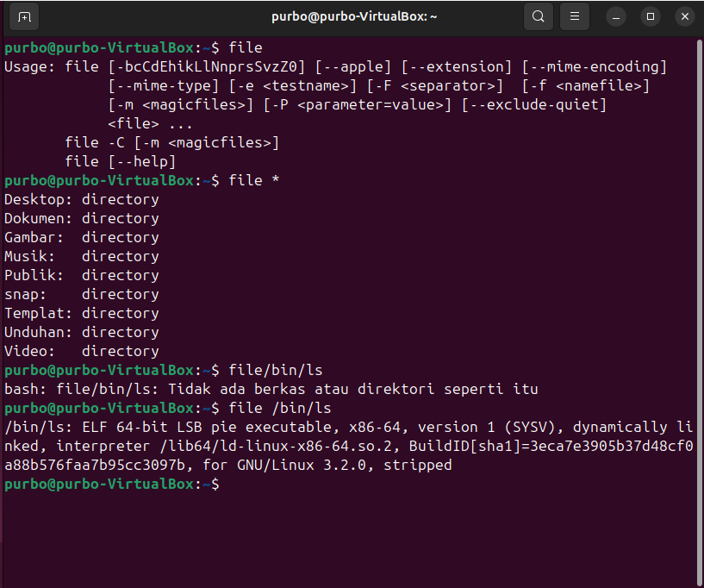Screen dimensions: 704x588
Task: Close the terminal window
Action: [x=685, y=17]
